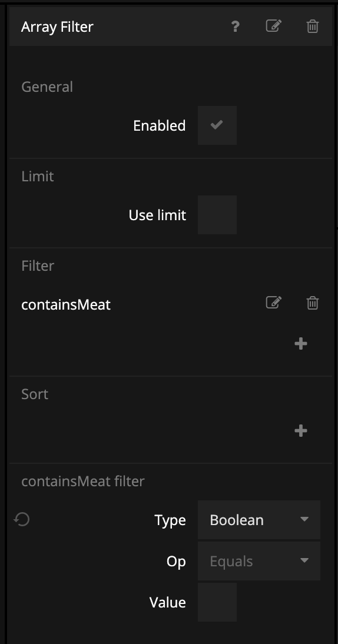Viewport: 338px width, 644px height.
Task: Click the Sort section header
Action: coord(35,394)
